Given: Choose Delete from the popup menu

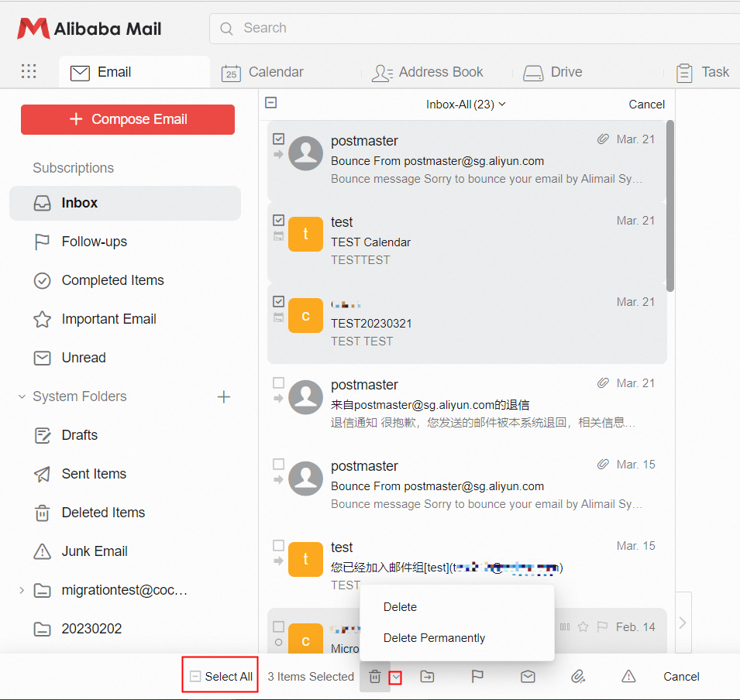Looking at the screenshot, I should click(x=400, y=607).
